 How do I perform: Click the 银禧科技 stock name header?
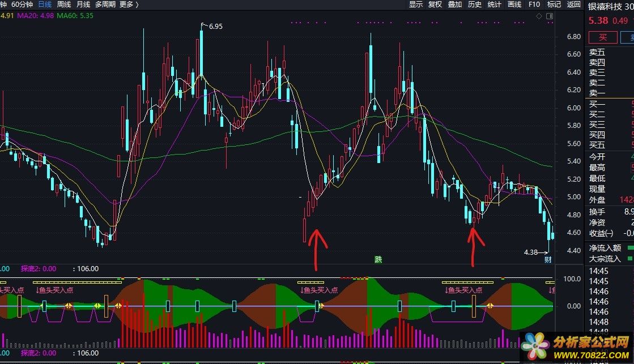pyautogui.click(x=605, y=7)
